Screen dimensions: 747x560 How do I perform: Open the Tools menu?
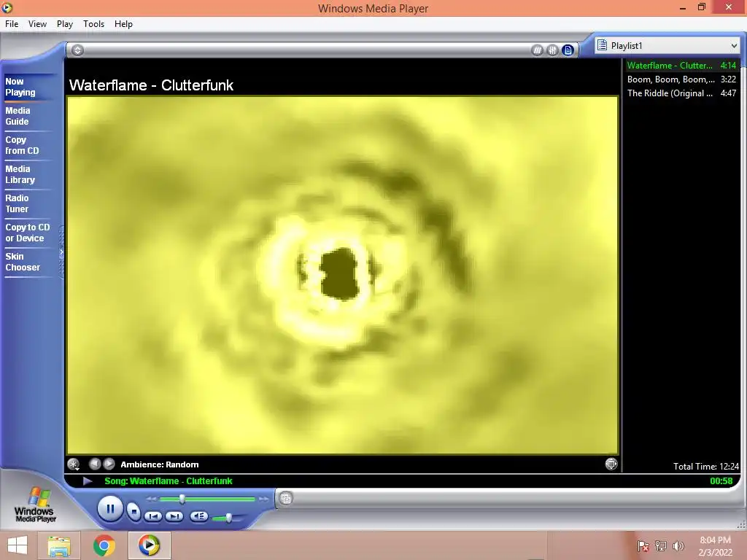pyautogui.click(x=93, y=24)
